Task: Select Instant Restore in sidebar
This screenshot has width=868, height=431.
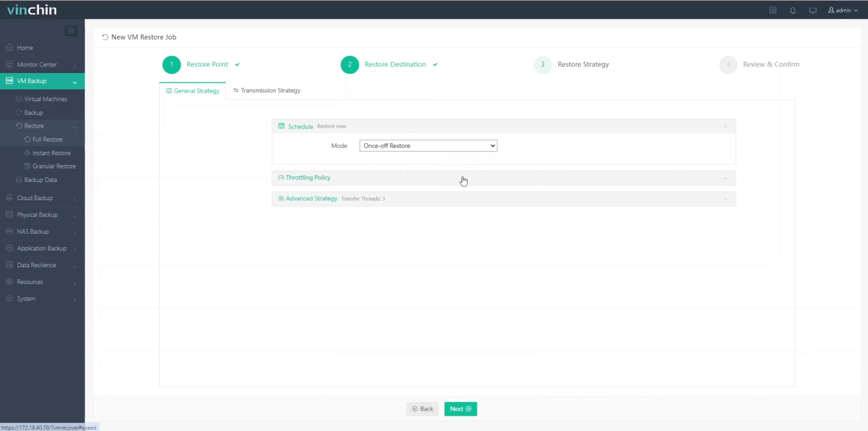Action: pos(51,153)
